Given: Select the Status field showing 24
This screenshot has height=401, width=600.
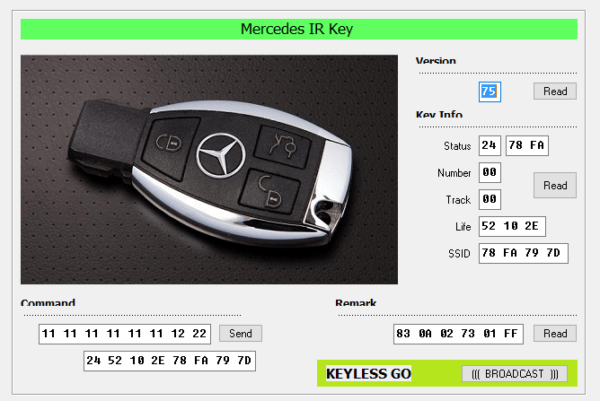Looking at the screenshot, I should [x=489, y=145].
